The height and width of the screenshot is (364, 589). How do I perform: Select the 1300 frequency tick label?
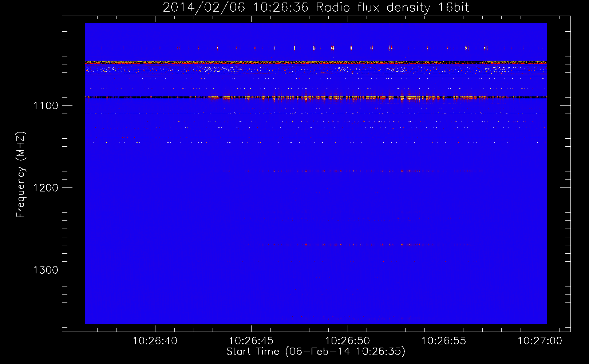(x=46, y=270)
